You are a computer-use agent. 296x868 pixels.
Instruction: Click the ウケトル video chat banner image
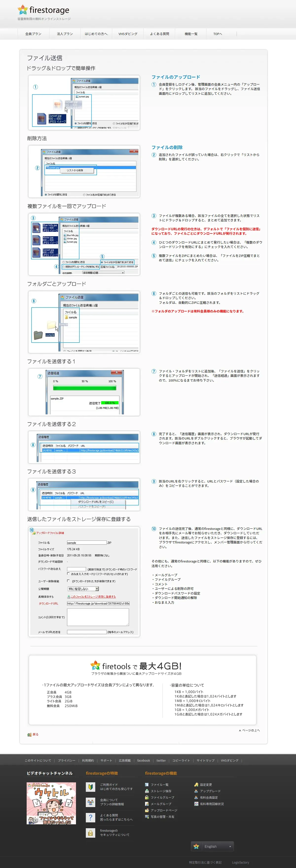coord(51,803)
